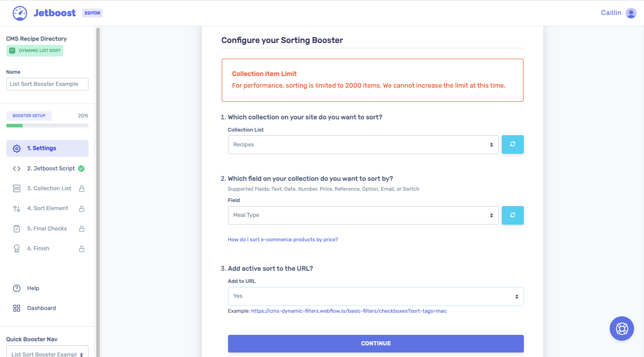Click the lock icon next to Collection List
Image resolution: width=644 pixels, height=357 pixels.
coord(81,188)
